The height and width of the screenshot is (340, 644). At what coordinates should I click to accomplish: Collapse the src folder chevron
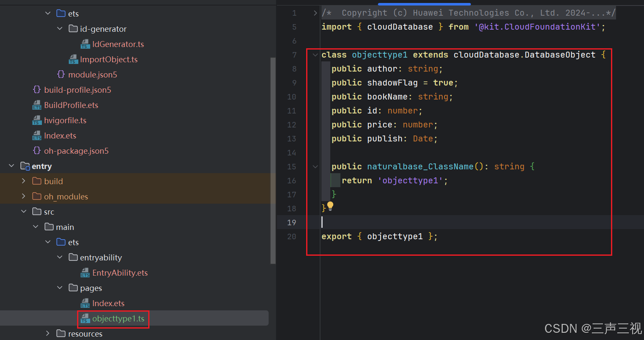coord(24,212)
